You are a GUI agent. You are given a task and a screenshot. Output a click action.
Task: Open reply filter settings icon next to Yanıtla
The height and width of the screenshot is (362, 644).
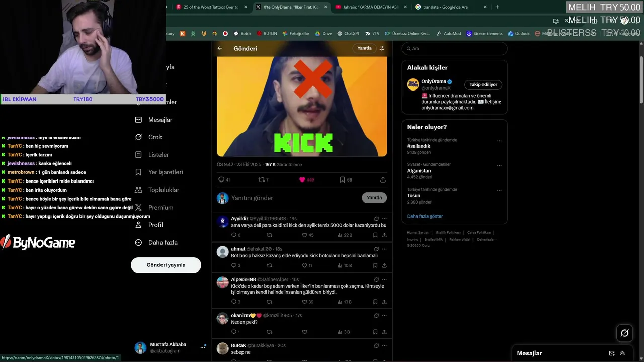(x=382, y=48)
